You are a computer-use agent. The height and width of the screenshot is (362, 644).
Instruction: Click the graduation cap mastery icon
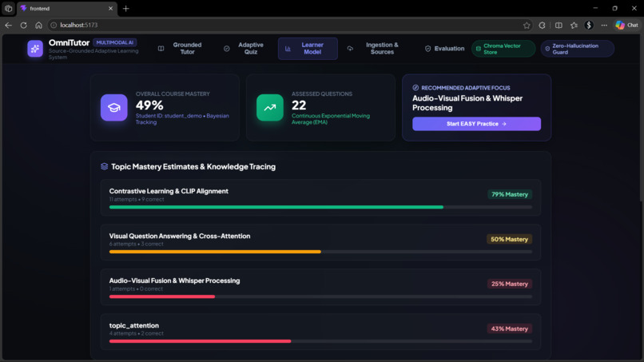pyautogui.click(x=113, y=108)
